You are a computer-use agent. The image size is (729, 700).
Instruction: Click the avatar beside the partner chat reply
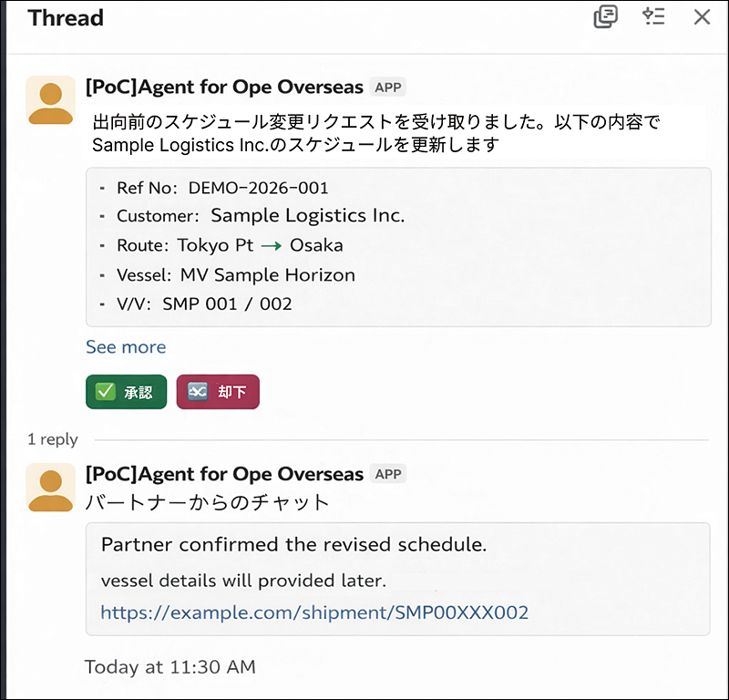pos(51,487)
